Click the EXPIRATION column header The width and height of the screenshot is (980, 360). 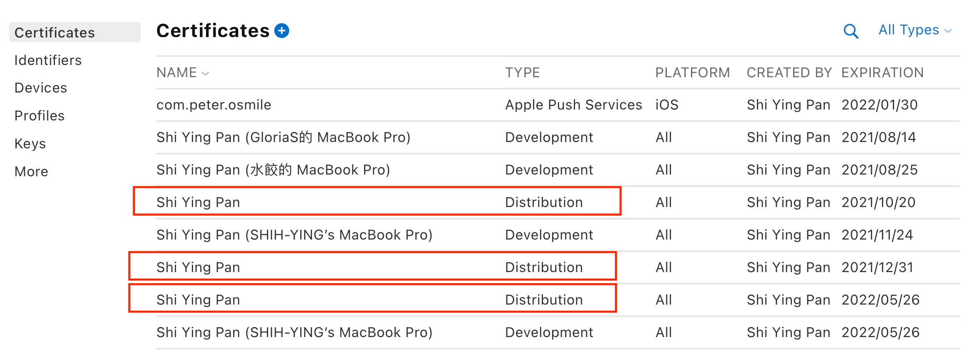pyautogui.click(x=882, y=73)
